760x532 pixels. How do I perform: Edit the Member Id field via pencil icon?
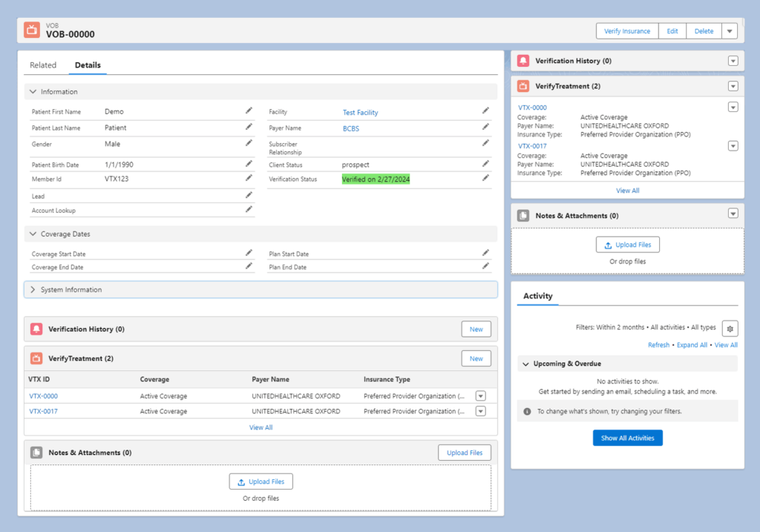(x=249, y=178)
